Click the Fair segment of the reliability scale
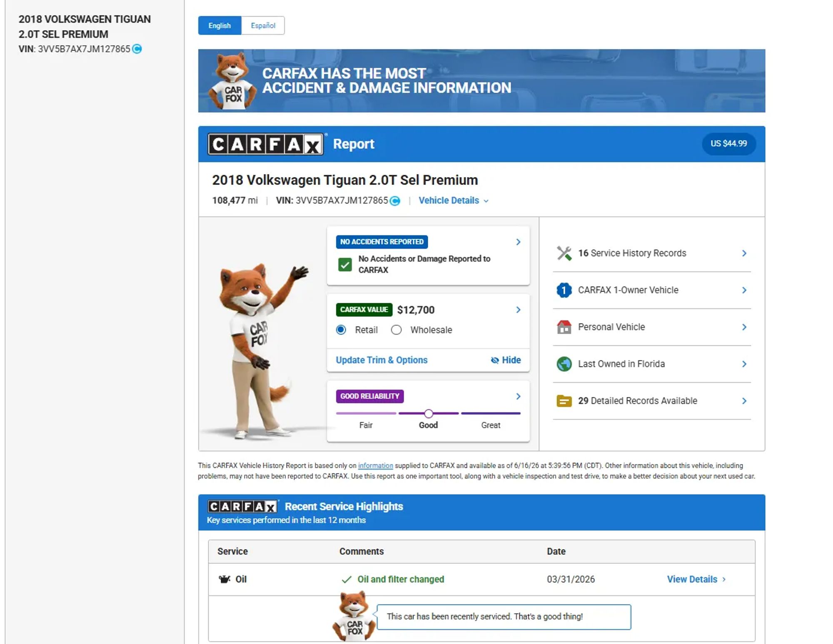 click(366, 414)
